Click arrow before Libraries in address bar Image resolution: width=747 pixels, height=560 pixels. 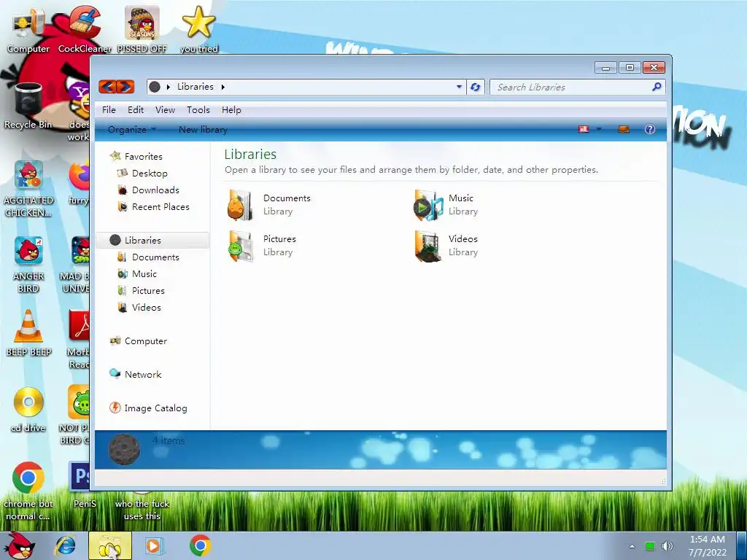point(169,87)
